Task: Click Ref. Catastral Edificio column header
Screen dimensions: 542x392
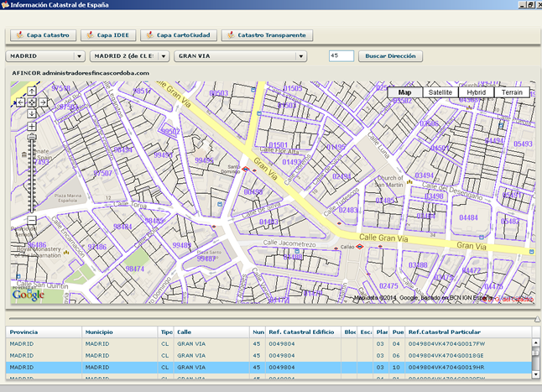Action: pos(303,332)
